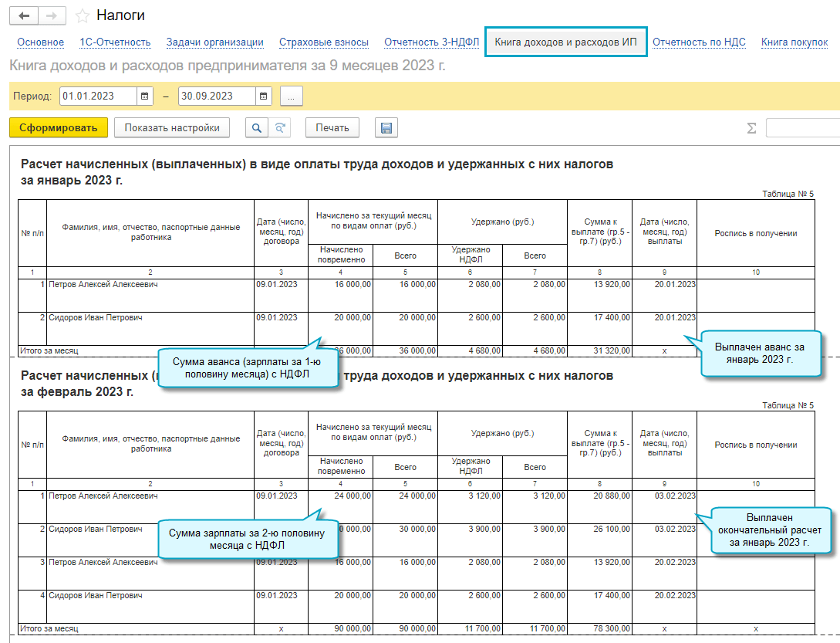Click the back navigation arrow
The image size is (840, 643).
24,15
